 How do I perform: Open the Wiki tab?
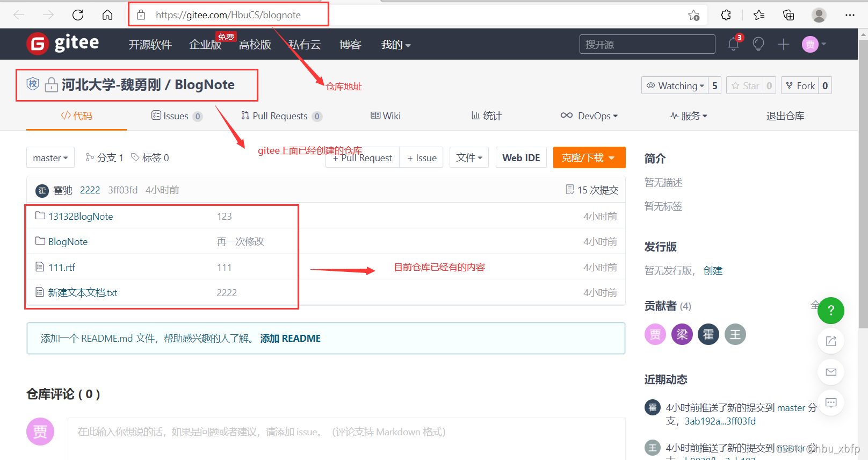pos(386,116)
